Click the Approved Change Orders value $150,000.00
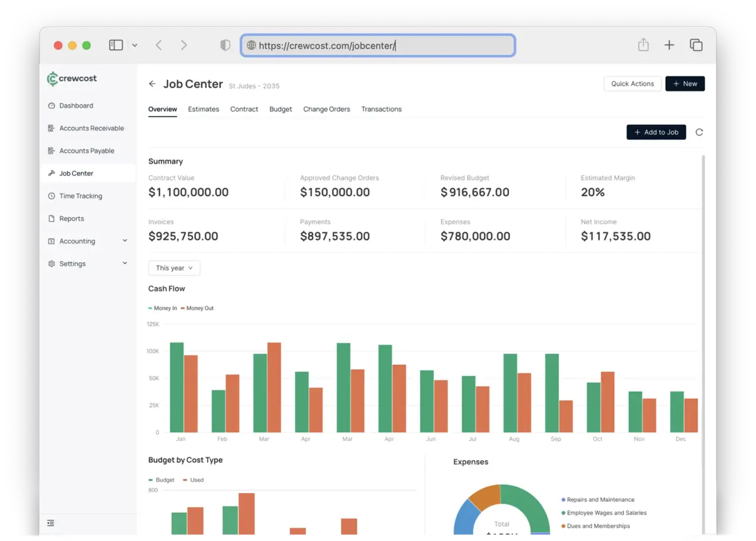 [335, 192]
